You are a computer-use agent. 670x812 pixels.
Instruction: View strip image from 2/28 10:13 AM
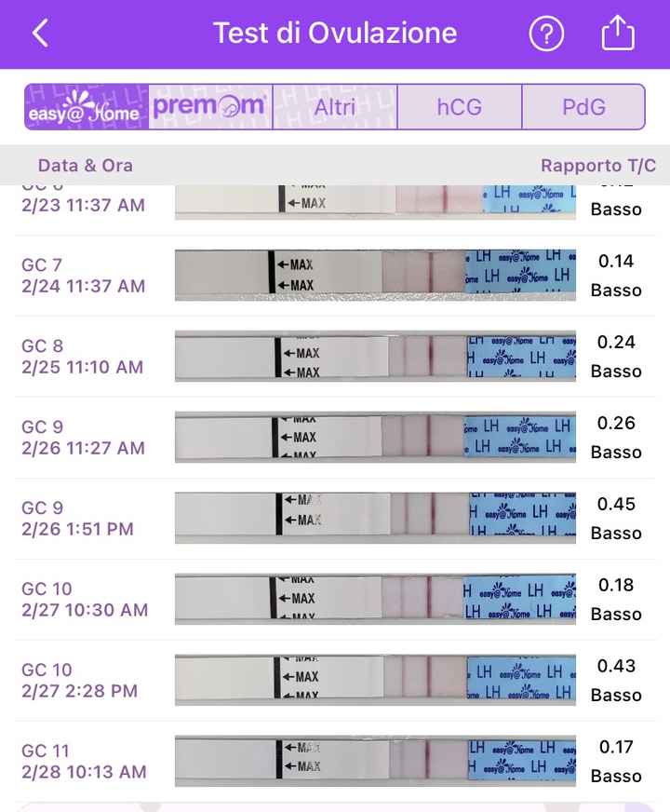375,761
